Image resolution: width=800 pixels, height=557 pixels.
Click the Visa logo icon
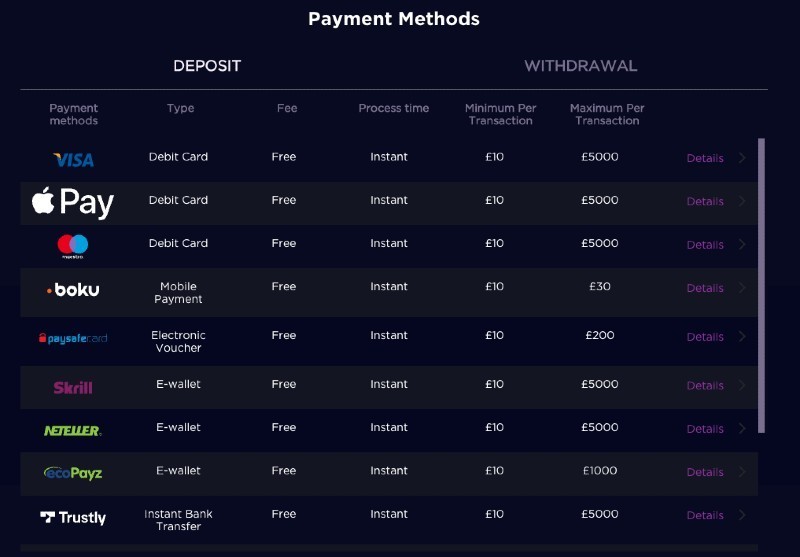pos(73,160)
